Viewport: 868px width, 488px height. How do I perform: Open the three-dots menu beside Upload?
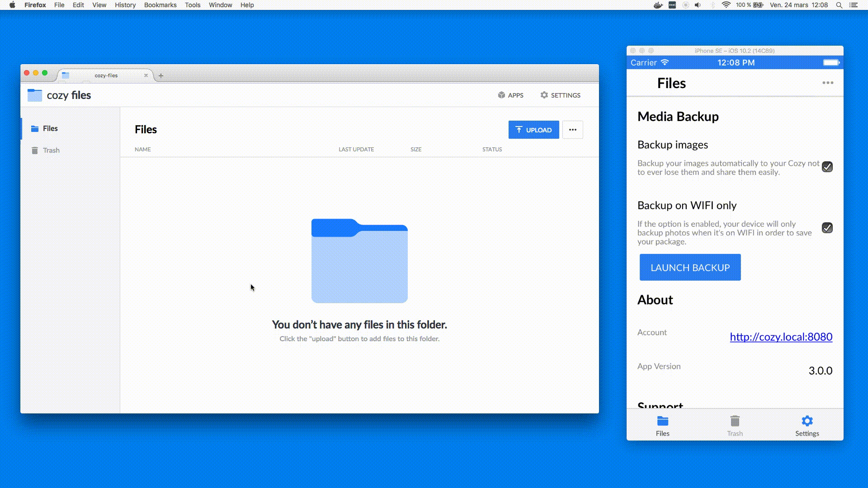click(x=572, y=130)
